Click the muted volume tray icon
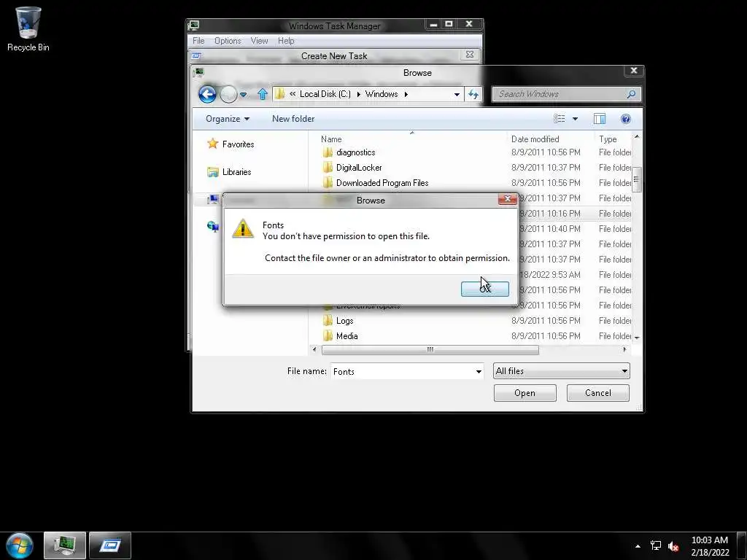This screenshot has height=560, width=747. [x=673, y=546]
